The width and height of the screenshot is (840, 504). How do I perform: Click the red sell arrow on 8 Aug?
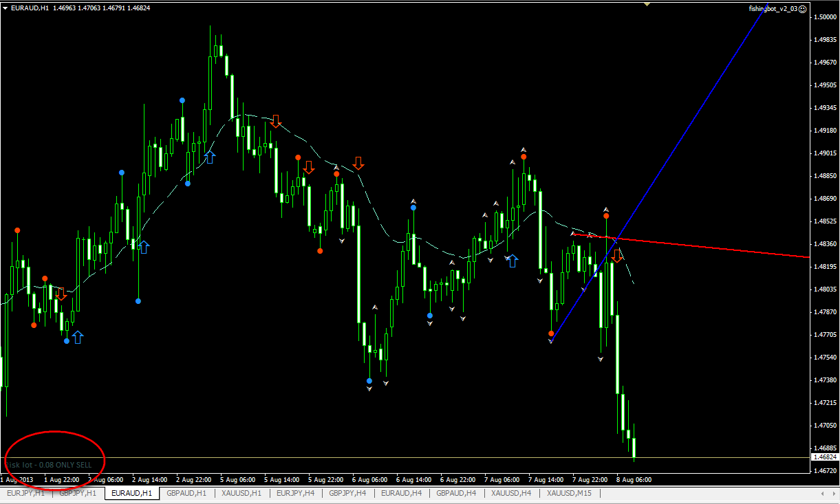point(617,256)
